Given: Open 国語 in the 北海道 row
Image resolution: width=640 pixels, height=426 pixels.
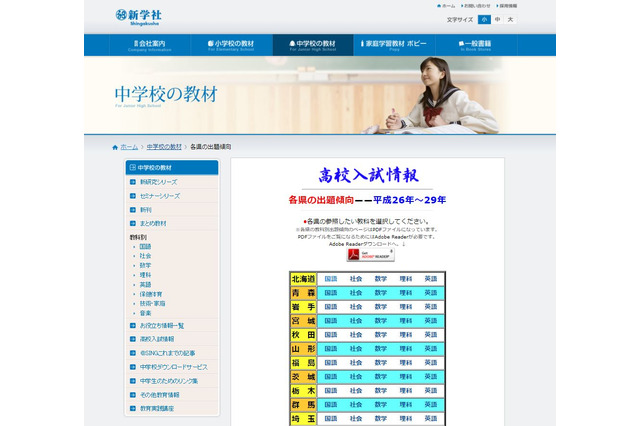Looking at the screenshot, I should click(x=331, y=279).
